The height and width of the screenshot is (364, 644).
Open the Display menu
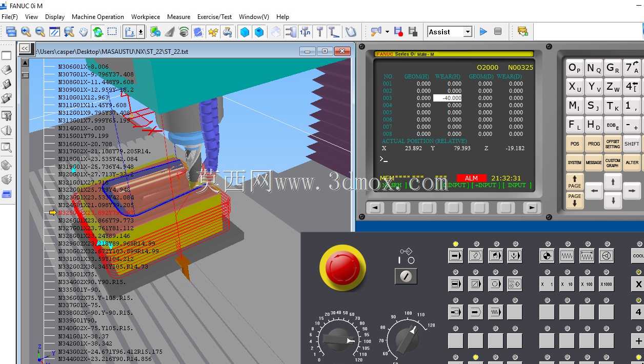[55, 17]
